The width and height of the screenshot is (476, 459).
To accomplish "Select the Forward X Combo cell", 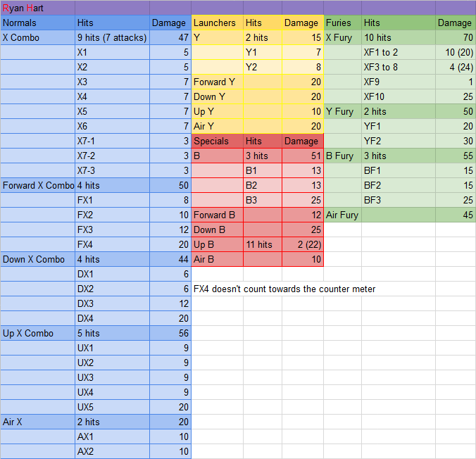I will 38,185.
